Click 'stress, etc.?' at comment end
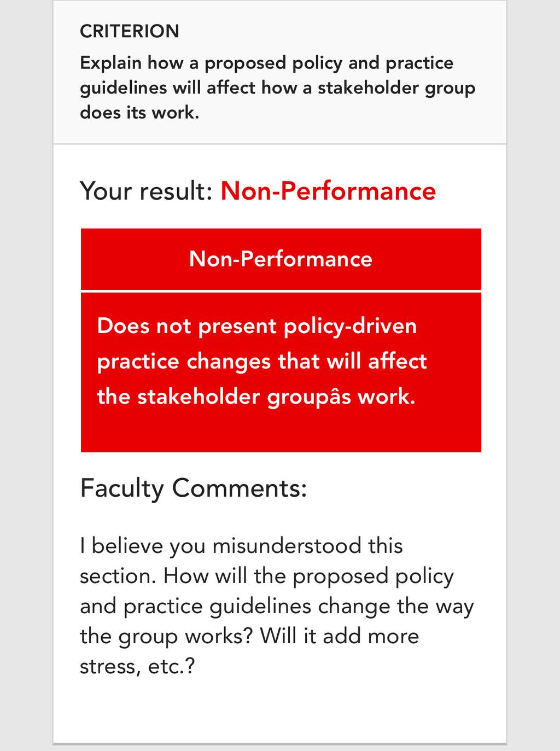This screenshot has height=751, width=560. [137, 666]
